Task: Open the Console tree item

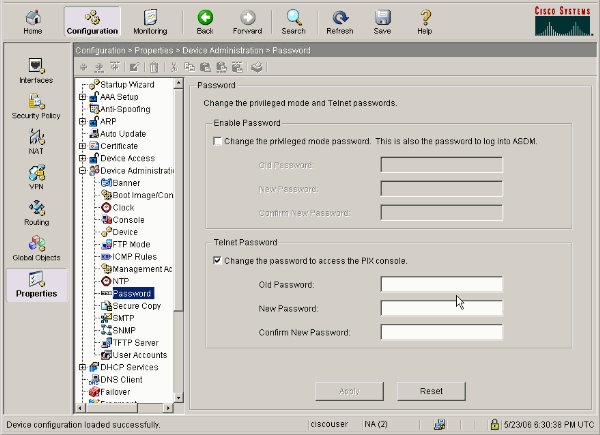Action: [x=129, y=220]
